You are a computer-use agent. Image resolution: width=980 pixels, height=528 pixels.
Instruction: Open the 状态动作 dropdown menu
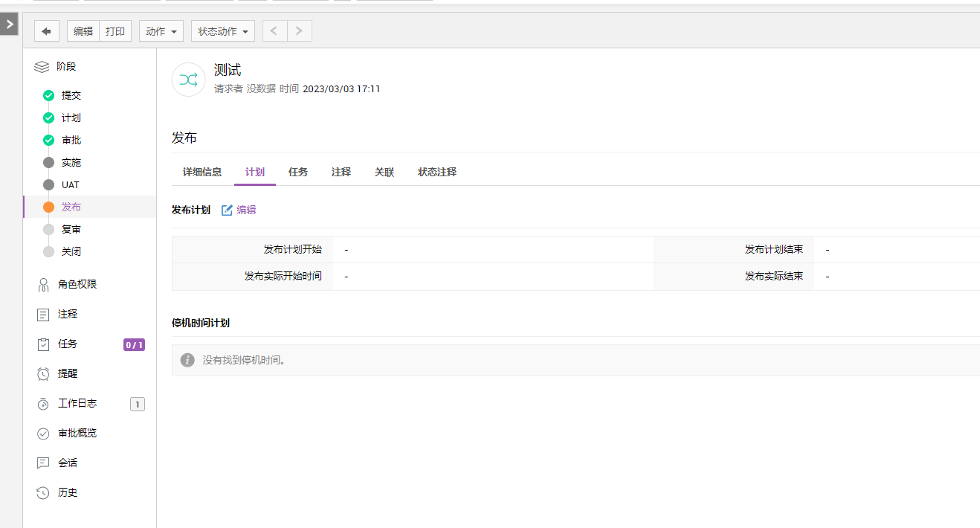click(223, 31)
